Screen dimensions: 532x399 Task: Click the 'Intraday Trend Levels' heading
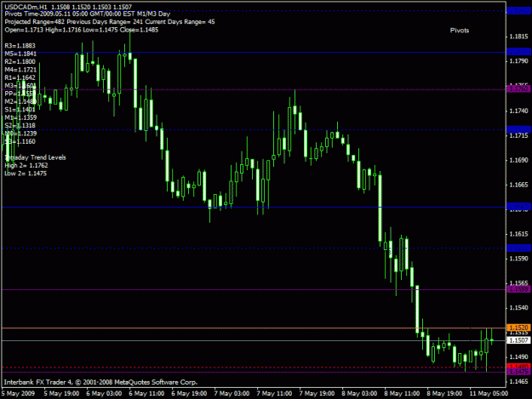(x=35, y=157)
